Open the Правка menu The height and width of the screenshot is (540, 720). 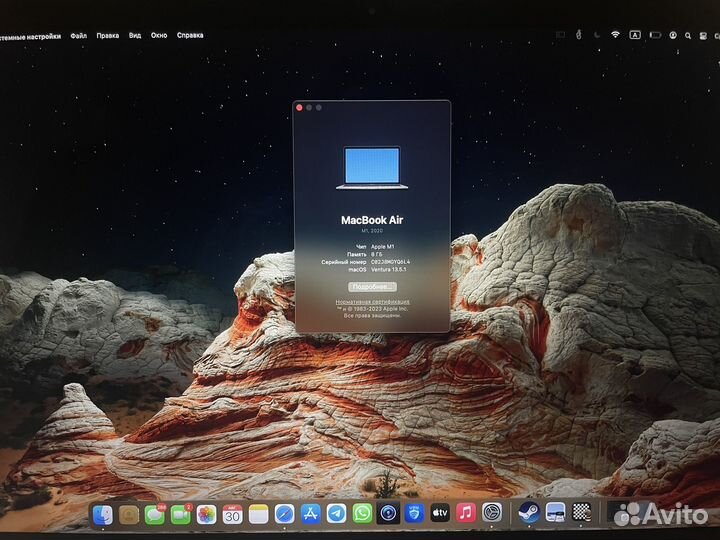point(107,35)
